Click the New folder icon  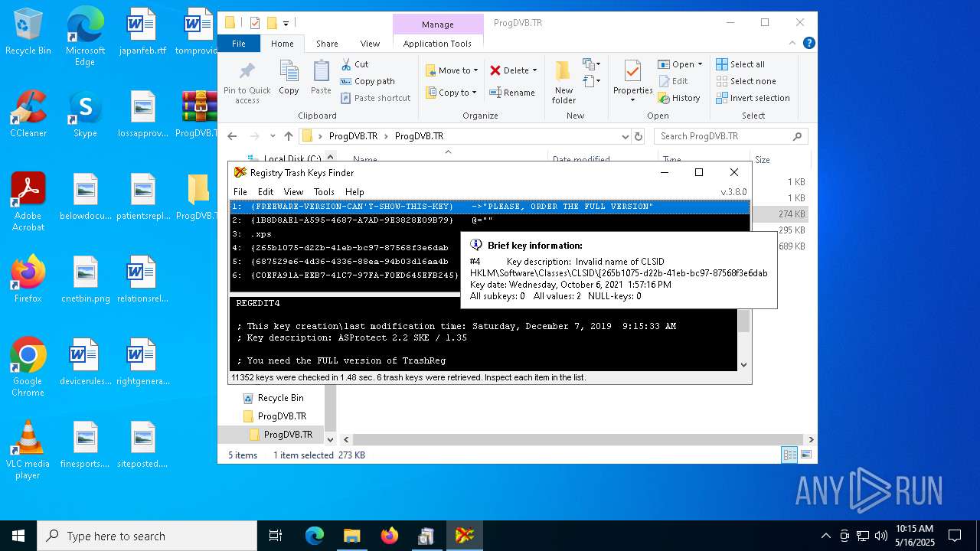click(563, 83)
